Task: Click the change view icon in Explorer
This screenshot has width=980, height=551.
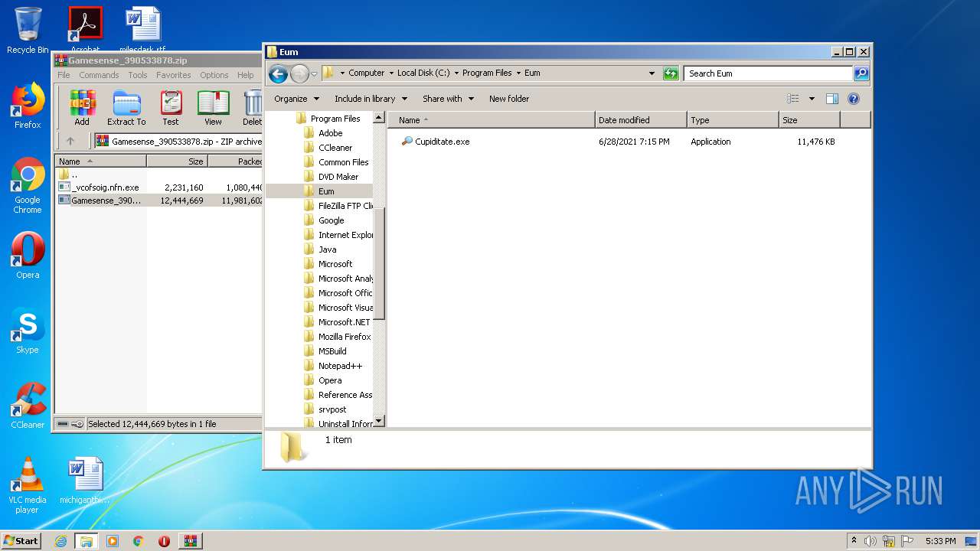Action: click(x=793, y=99)
